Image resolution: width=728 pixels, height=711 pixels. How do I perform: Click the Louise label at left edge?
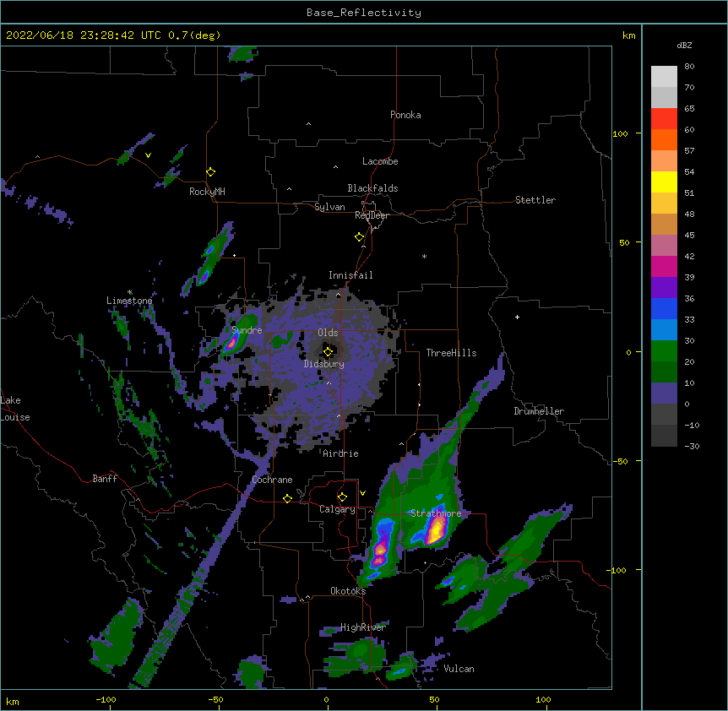click(15, 417)
